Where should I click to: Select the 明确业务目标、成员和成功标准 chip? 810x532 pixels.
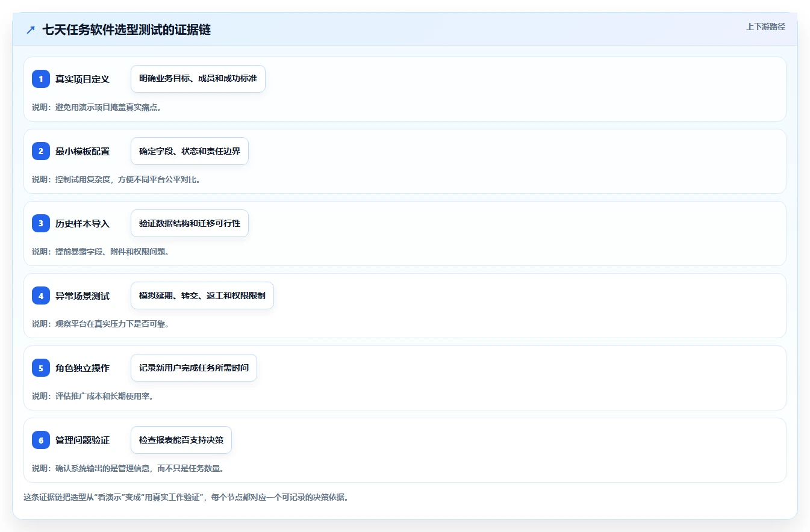(198, 79)
